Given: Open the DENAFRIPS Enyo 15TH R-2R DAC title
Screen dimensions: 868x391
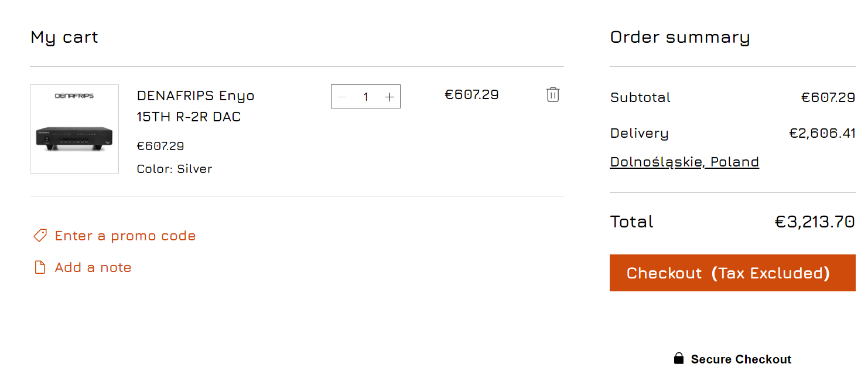Looking at the screenshot, I should (x=196, y=106).
